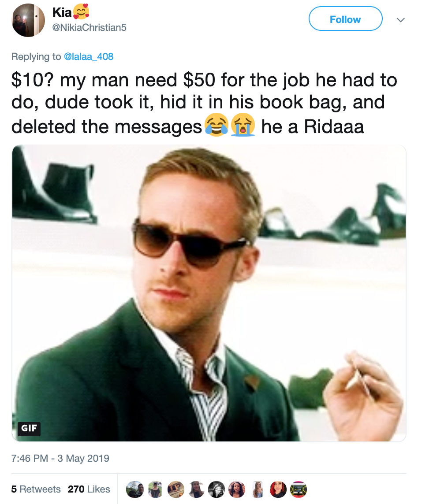Click the tears of joy emoji
This screenshot has height=504, width=433.
216,125
